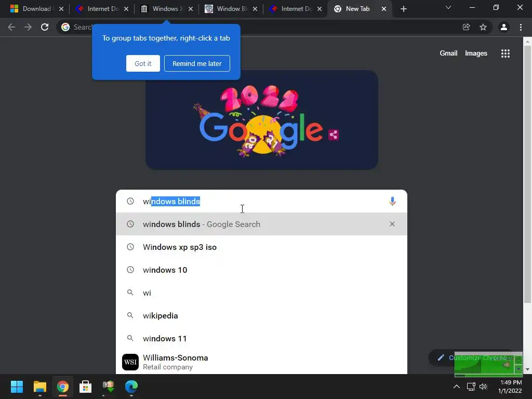This screenshot has height=399, width=532.
Task: Close the second Internet Download tab
Action: [x=320, y=9]
